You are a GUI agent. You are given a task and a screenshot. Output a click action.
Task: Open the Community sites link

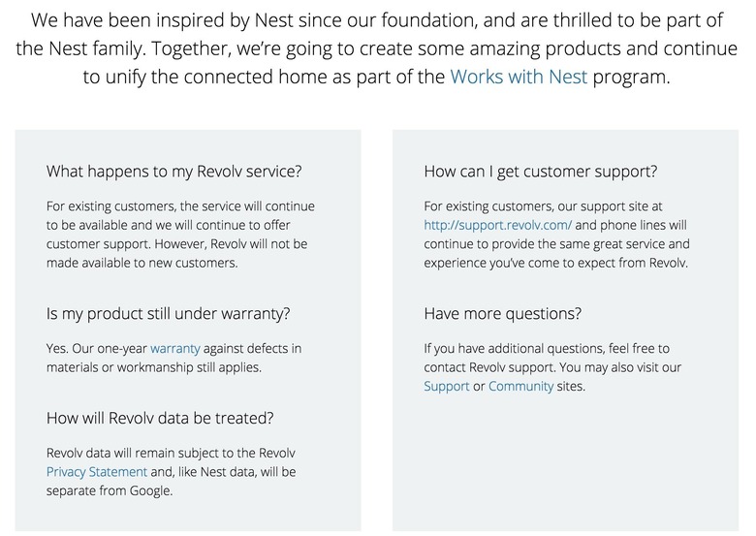pyautogui.click(x=521, y=386)
